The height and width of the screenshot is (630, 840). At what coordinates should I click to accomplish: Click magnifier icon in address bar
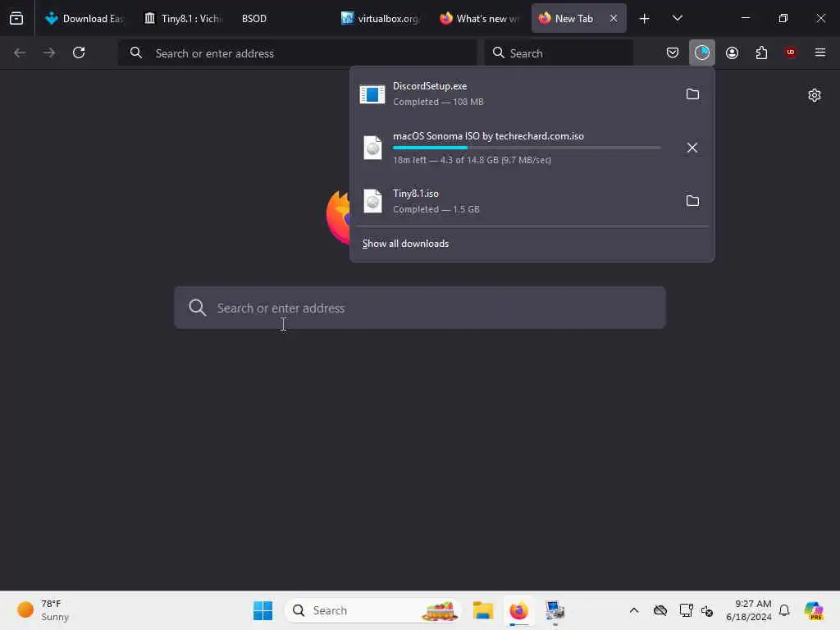pos(136,52)
